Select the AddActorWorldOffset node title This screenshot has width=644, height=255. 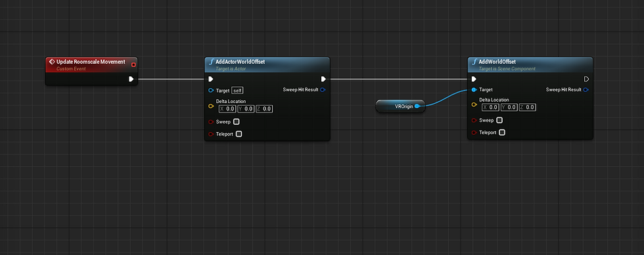coord(241,62)
